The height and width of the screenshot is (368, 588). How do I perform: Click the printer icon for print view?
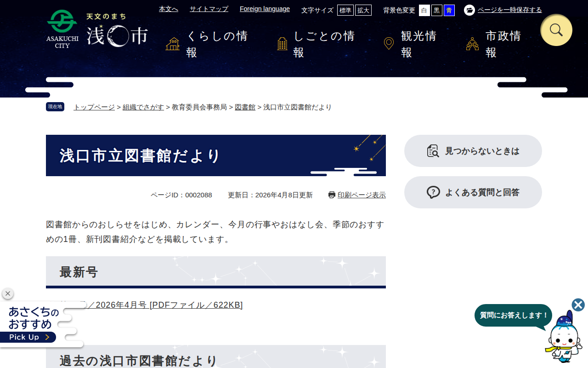click(x=332, y=195)
